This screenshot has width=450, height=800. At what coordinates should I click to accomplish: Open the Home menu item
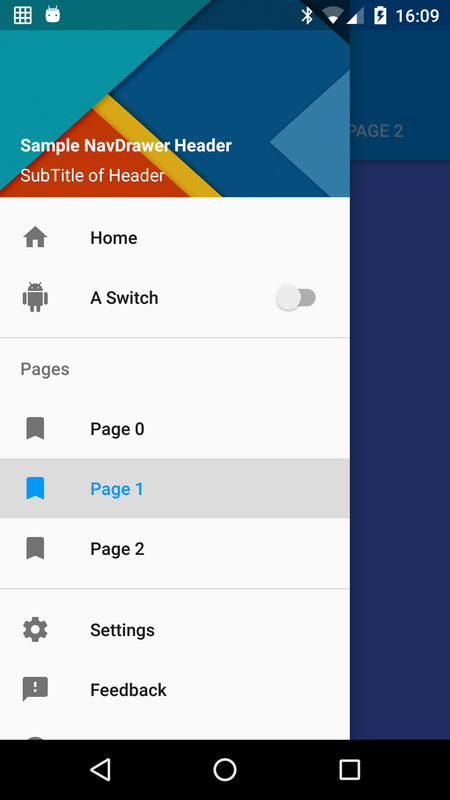click(175, 238)
